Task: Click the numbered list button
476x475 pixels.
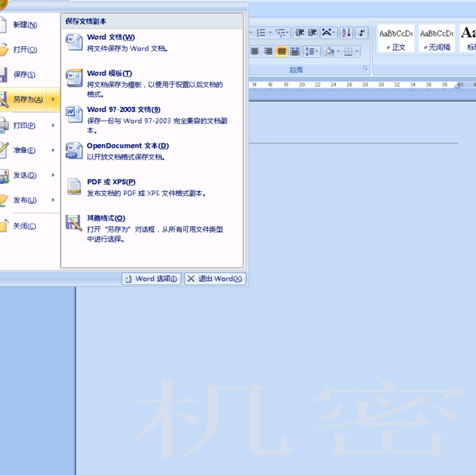Action: click(x=261, y=33)
